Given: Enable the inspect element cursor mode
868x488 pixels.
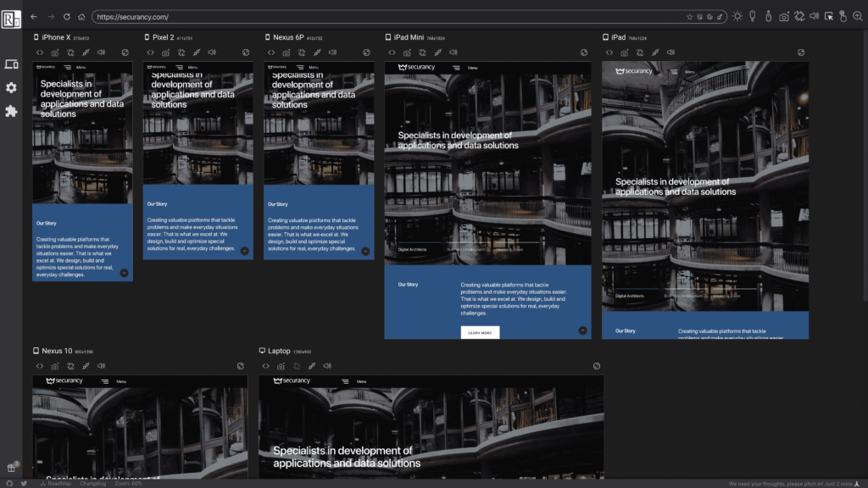Looking at the screenshot, I should point(829,15).
